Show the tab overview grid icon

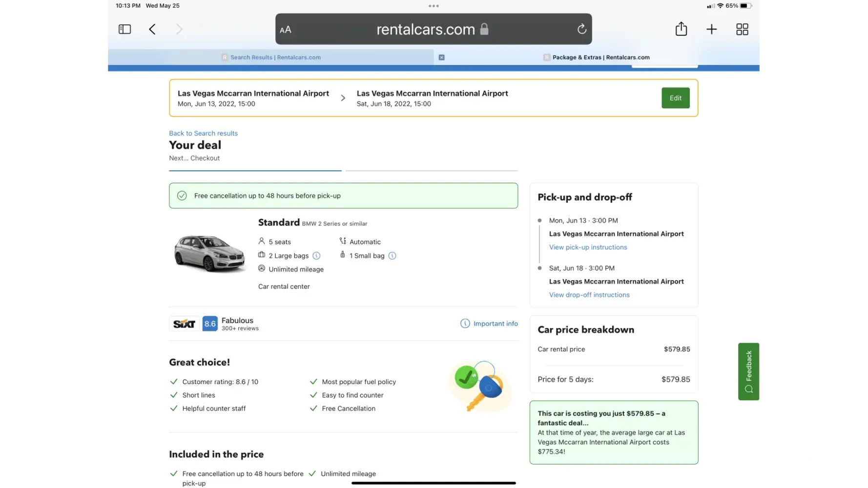tap(742, 29)
